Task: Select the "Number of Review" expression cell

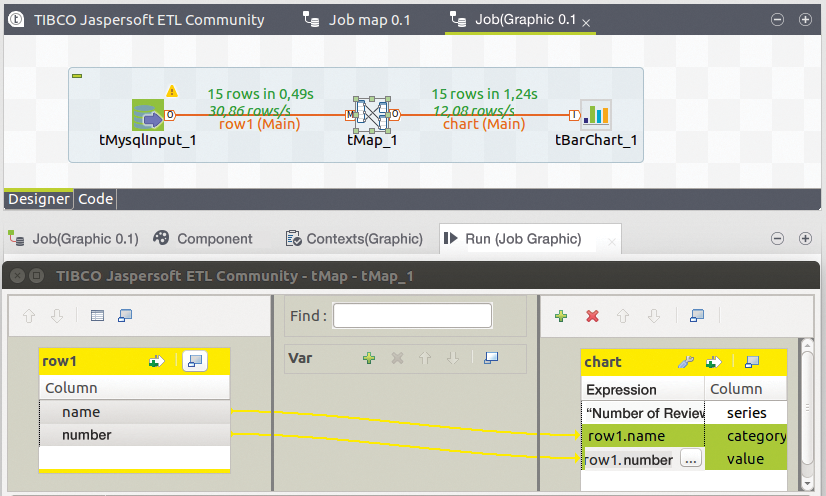Action: coord(643,413)
